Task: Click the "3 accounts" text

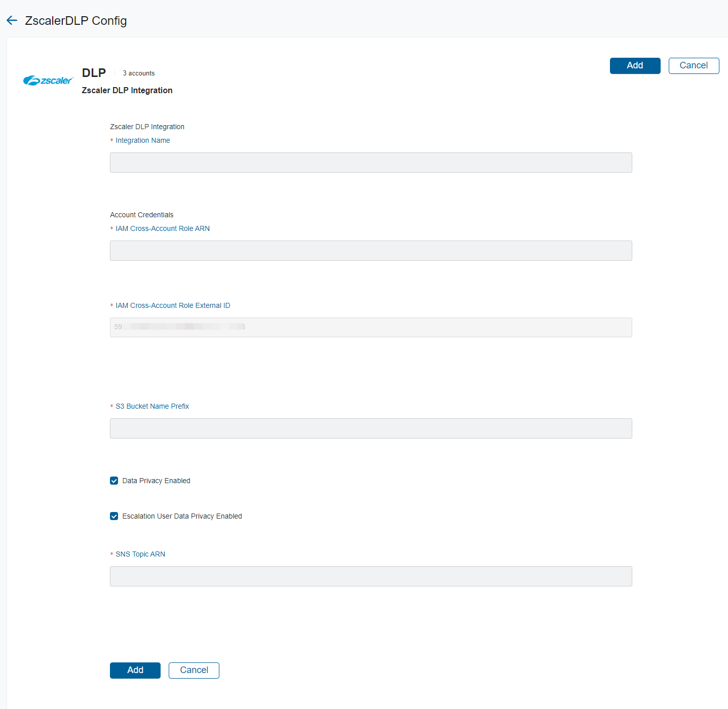Action: [x=138, y=73]
